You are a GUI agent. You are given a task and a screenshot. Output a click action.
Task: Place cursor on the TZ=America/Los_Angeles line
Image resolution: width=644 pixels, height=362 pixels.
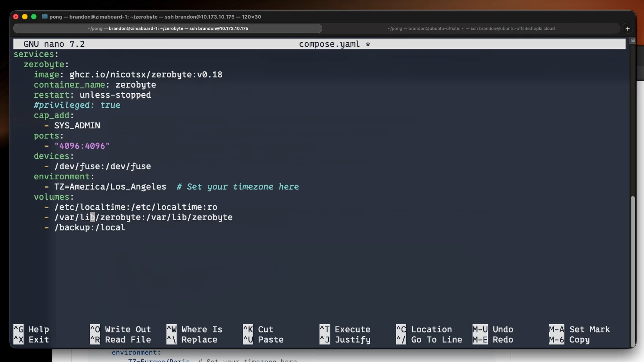click(x=110, y=187)
